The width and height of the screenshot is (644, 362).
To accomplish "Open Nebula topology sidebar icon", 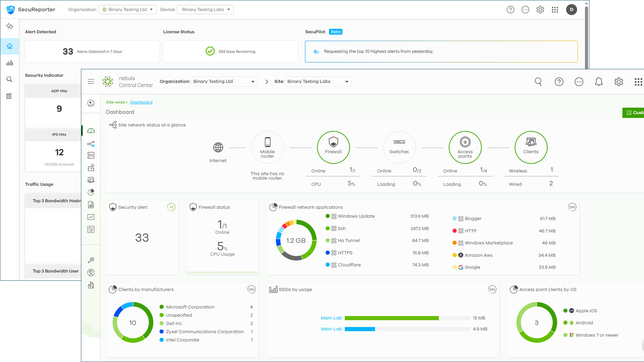I will 91,144.
